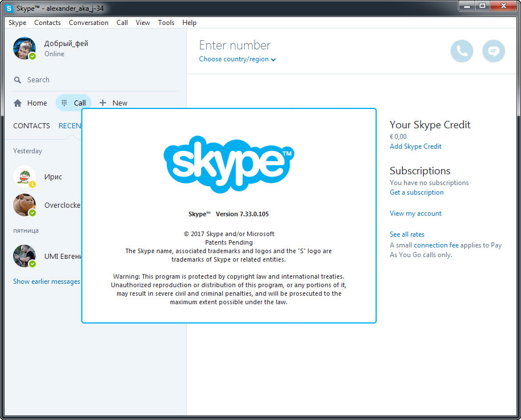Open the Conversation menu
This screenshot has height=420, width=521.
[x=89, y=23]
